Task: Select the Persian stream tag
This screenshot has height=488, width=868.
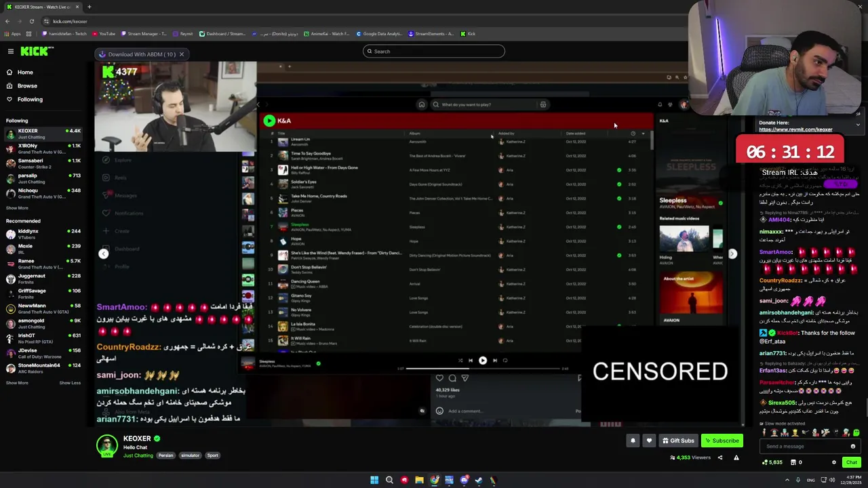Action: [x=166, y=455]
